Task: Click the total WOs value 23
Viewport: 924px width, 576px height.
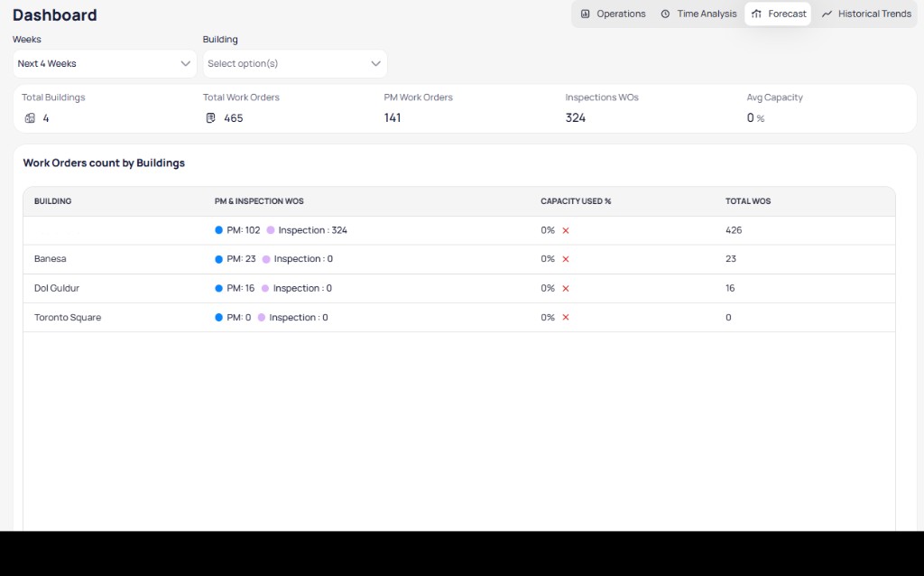Action: (x=731, y=259)
